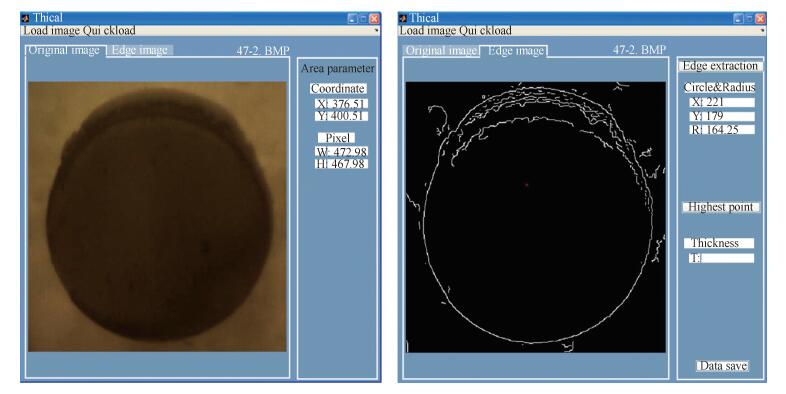Screen dimensions: 786x394
Task: Click the red center dot in edge image
Action: 526,185
